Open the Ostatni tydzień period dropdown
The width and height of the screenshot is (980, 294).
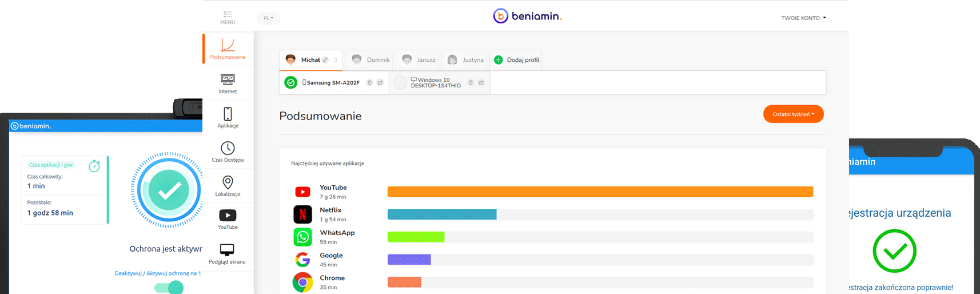click(793, 114)
